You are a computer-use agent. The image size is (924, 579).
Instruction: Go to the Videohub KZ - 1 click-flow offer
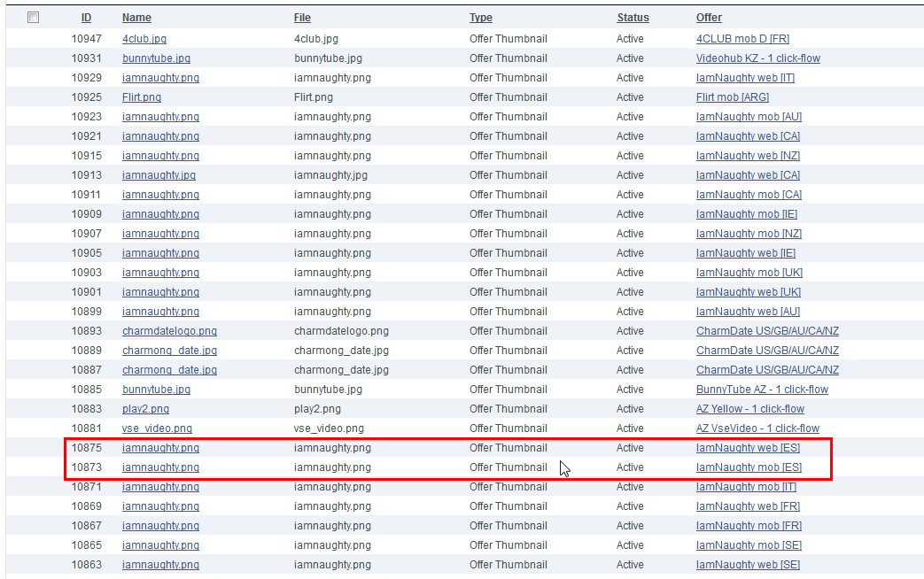[758, 58]
